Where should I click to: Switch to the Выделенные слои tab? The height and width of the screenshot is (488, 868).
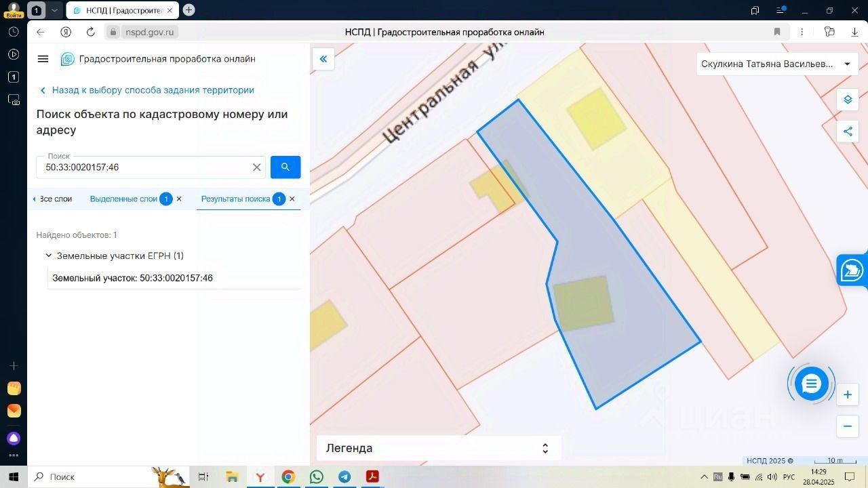pyautogui.click(x=123, y=199)
